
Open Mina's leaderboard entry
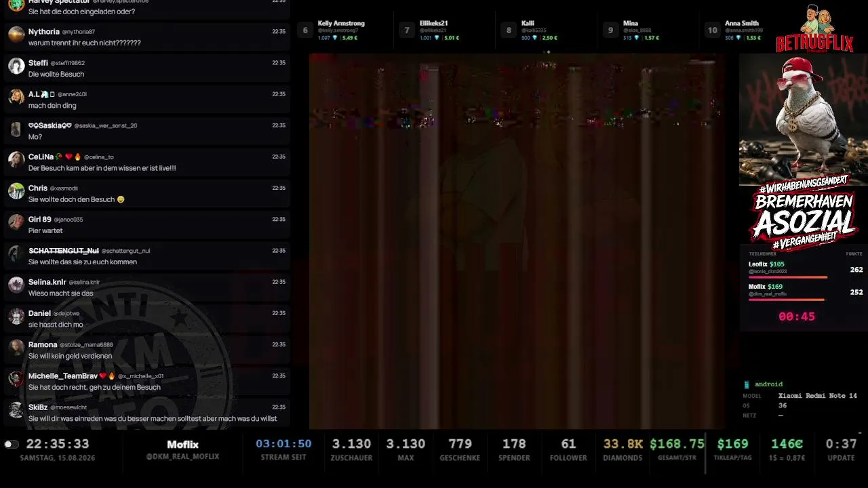pos(648,30)
